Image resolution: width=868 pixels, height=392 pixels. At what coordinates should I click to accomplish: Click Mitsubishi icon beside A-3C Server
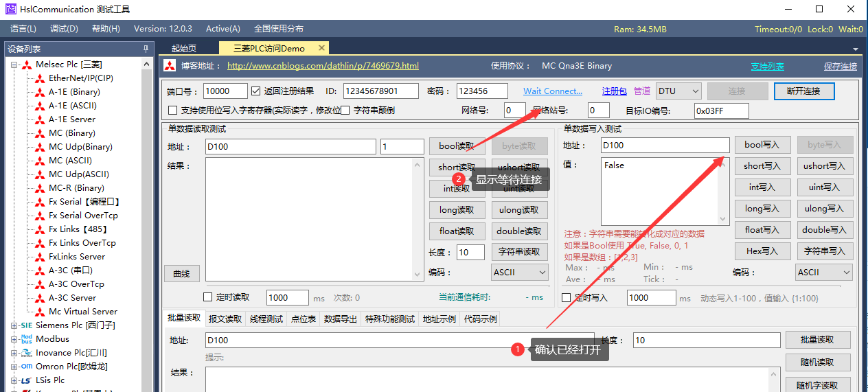(40, 298)
